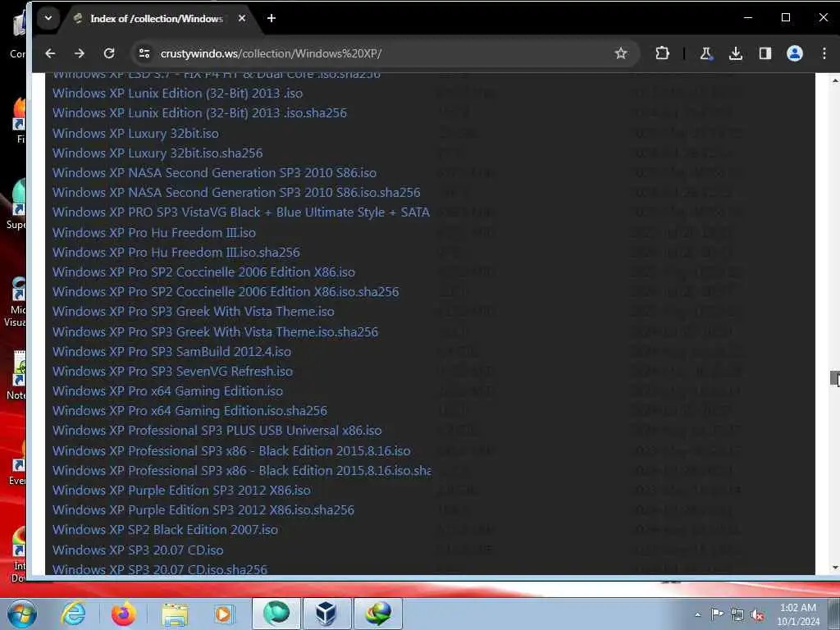
Task: Open Chrome's three-dot menu
Action: 824,53
